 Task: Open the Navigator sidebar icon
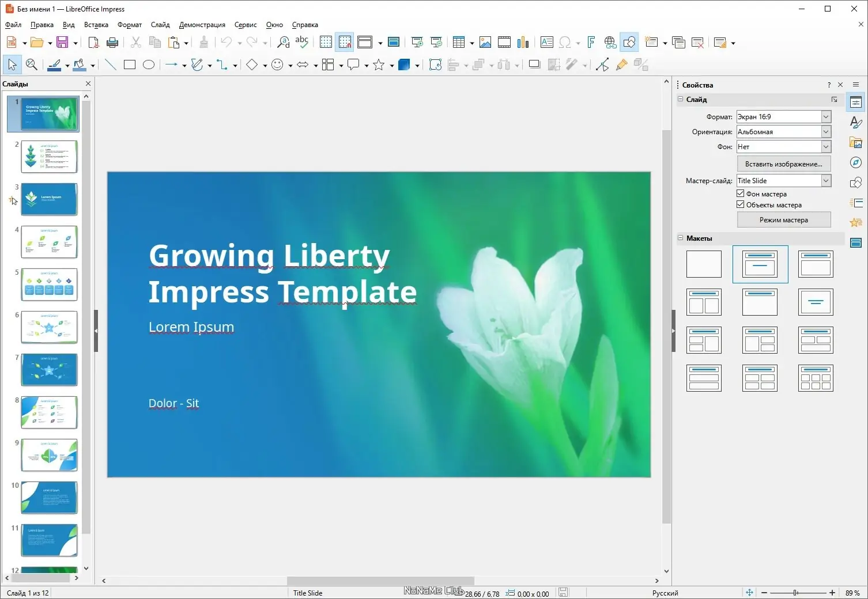[856, 162]
